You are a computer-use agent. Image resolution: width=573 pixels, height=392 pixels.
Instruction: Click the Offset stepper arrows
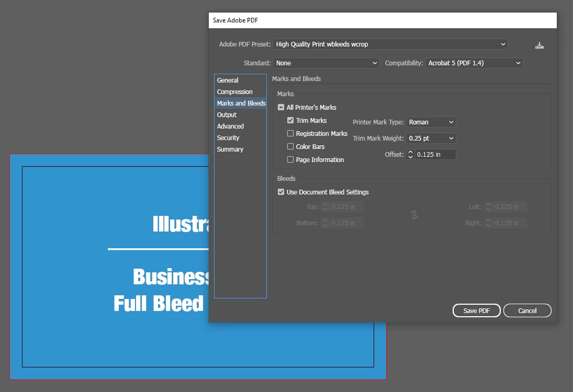click(x=410, y=154)
